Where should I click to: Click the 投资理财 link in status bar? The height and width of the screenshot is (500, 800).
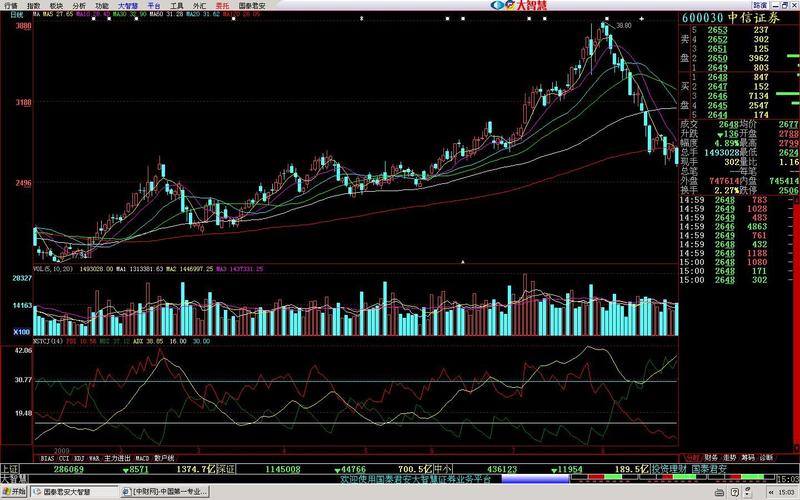(666, 467)
